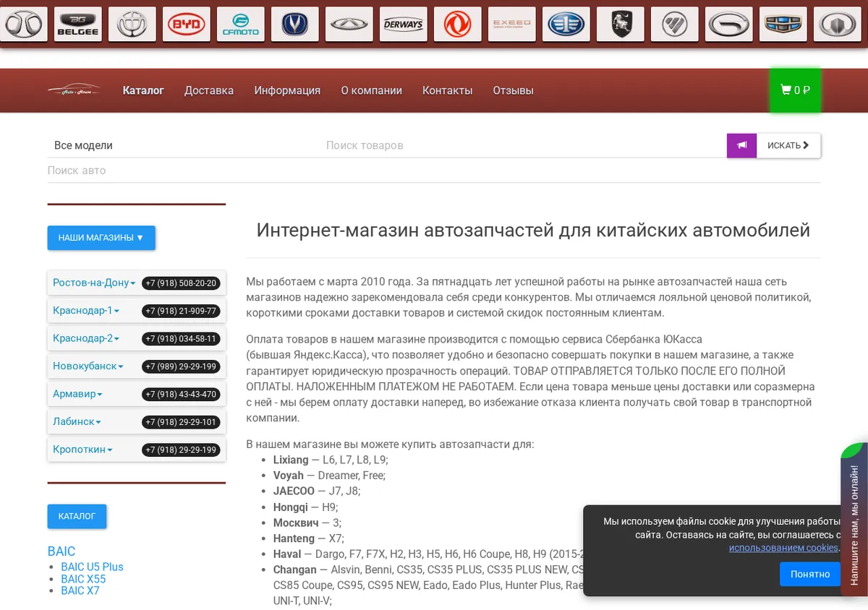Go to the Контакты menu item
This screenshot has height=610, width=868.
click(448, 90)
